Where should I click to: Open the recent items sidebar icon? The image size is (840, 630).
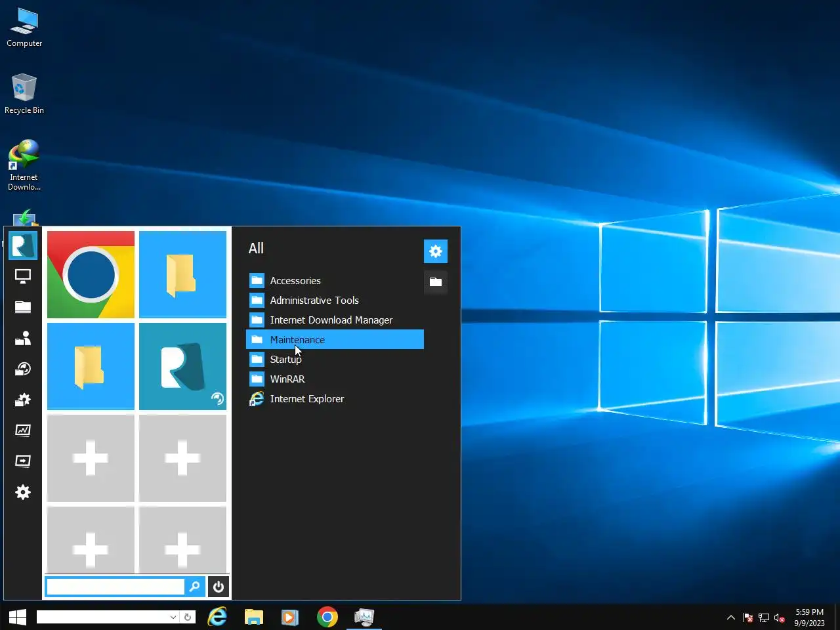pos(23,369)
